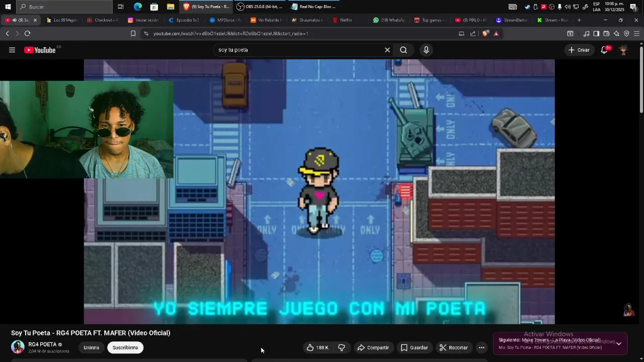Click the taskbar Buscar search box

coord(64,7)
